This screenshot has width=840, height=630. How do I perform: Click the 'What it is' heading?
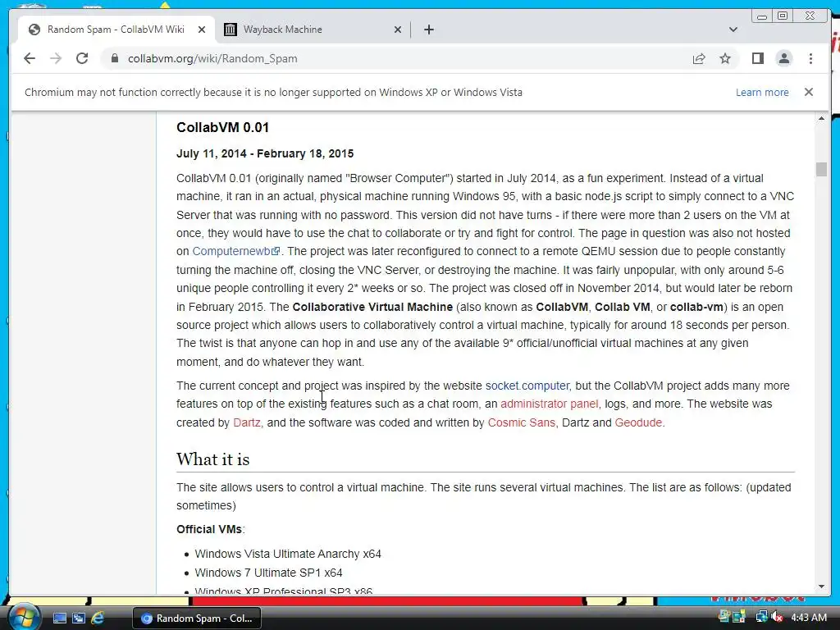click(212, 459)
